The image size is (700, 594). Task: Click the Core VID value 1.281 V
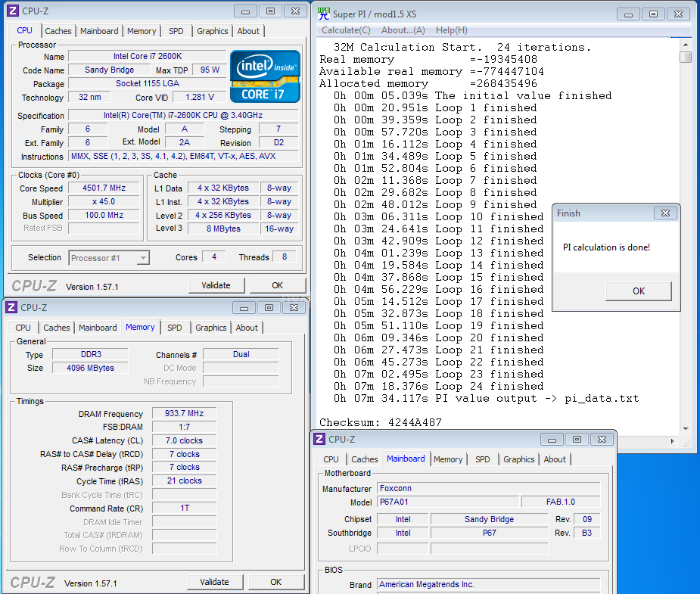tap(200, 97)
